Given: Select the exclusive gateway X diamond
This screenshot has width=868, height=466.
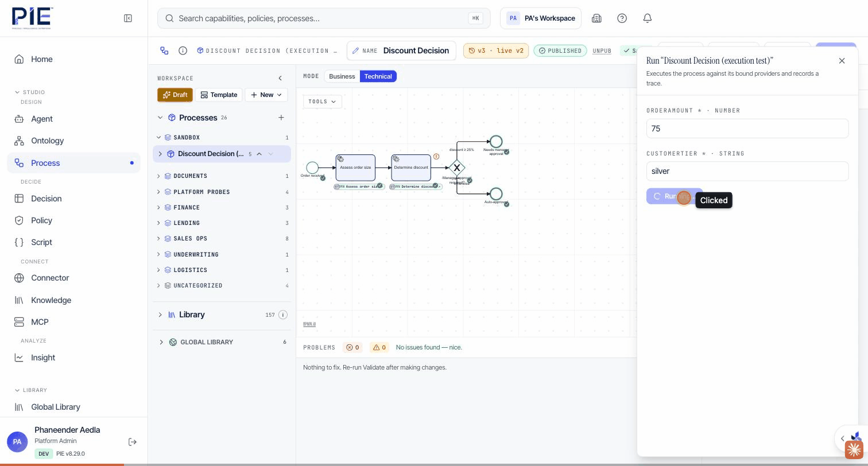Looking at the screenshot, I should point(456,168).
